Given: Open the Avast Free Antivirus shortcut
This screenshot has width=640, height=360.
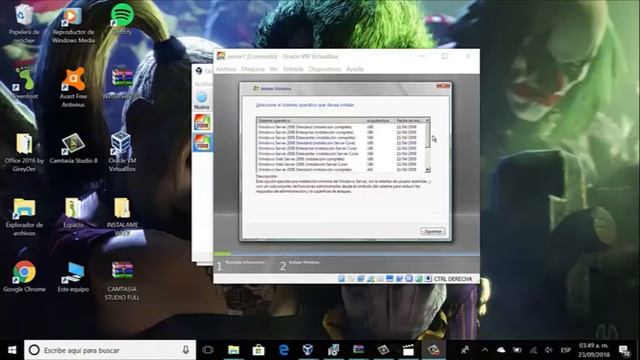Looking at the screenshot, I should click(73, 87).
